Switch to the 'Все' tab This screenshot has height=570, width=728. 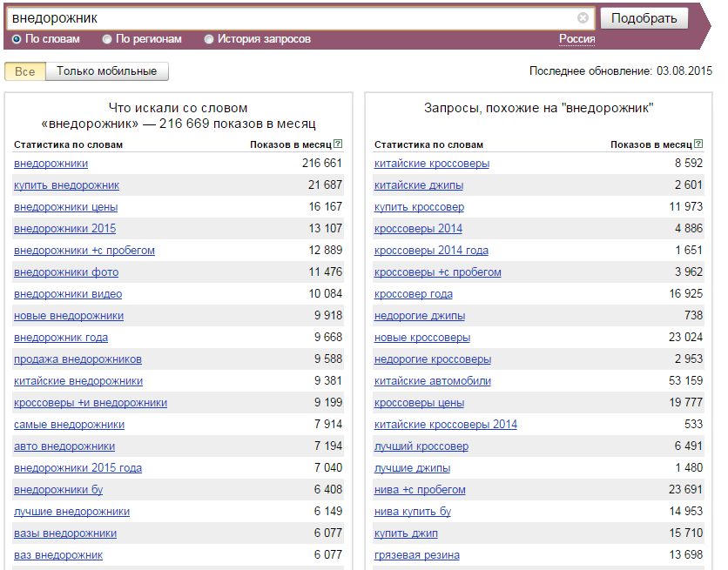coord(25,71)
